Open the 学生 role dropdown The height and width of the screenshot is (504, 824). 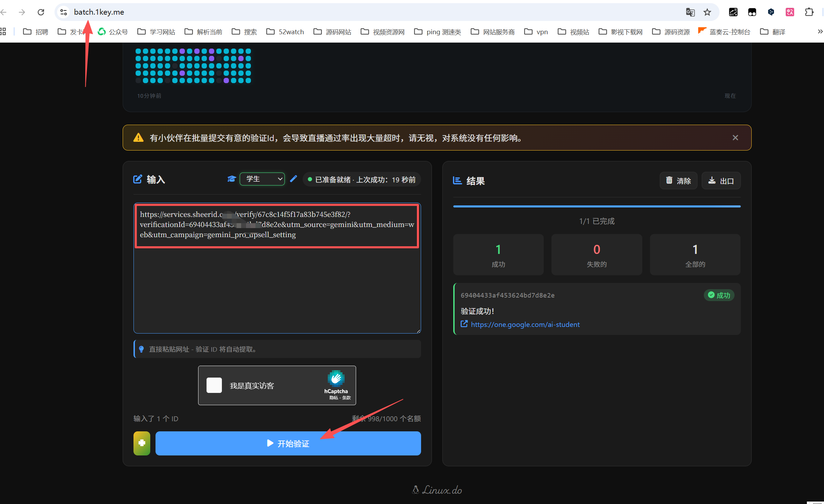click(x=262, y=179)
